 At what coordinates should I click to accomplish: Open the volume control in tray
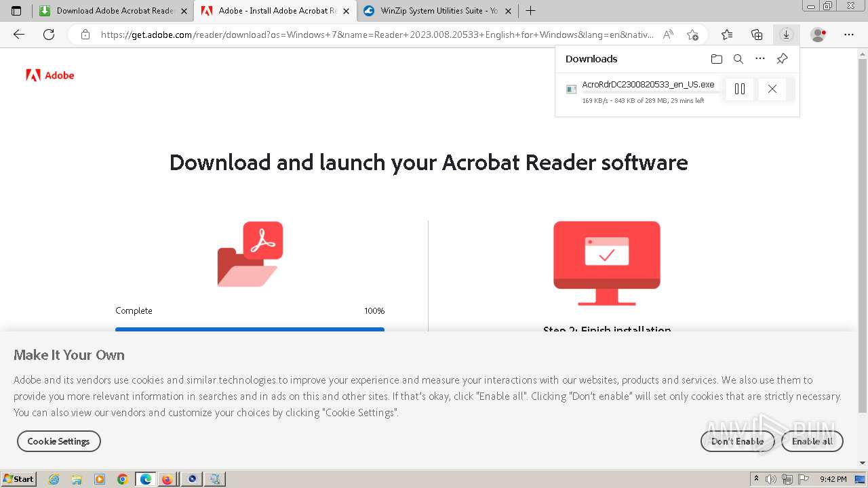771,479
